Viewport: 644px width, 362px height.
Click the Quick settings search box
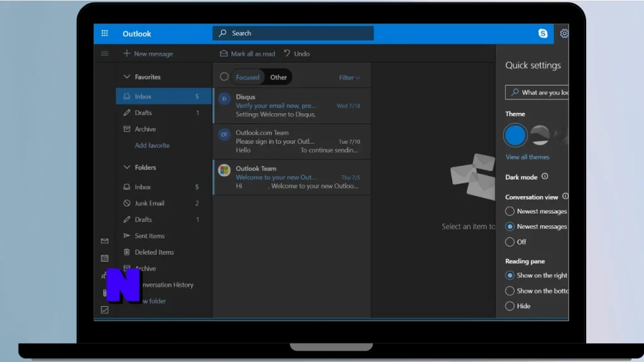537,92
